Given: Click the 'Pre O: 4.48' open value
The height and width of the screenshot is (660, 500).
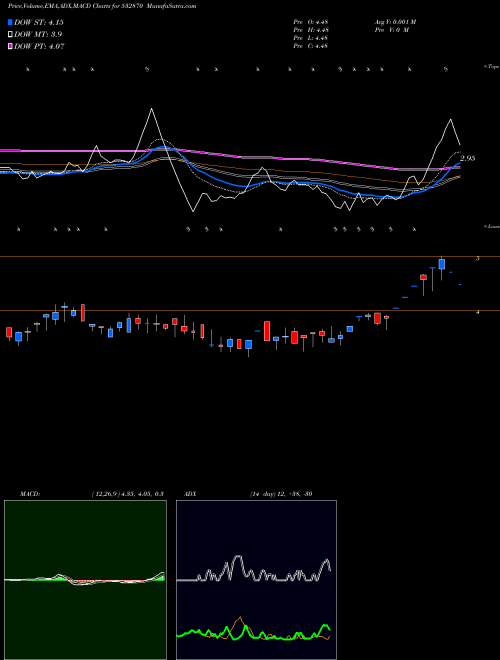Looking at the screenshot, I should tap(311, 22).
